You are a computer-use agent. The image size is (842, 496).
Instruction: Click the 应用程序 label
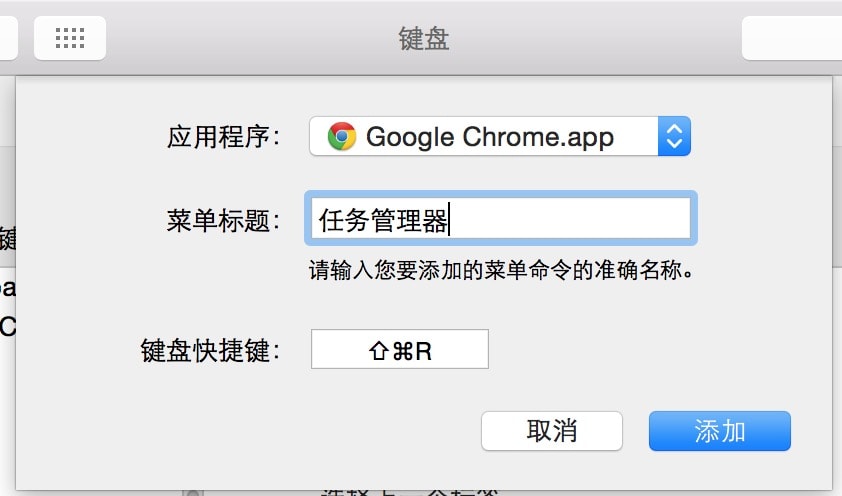coord(223,137)
